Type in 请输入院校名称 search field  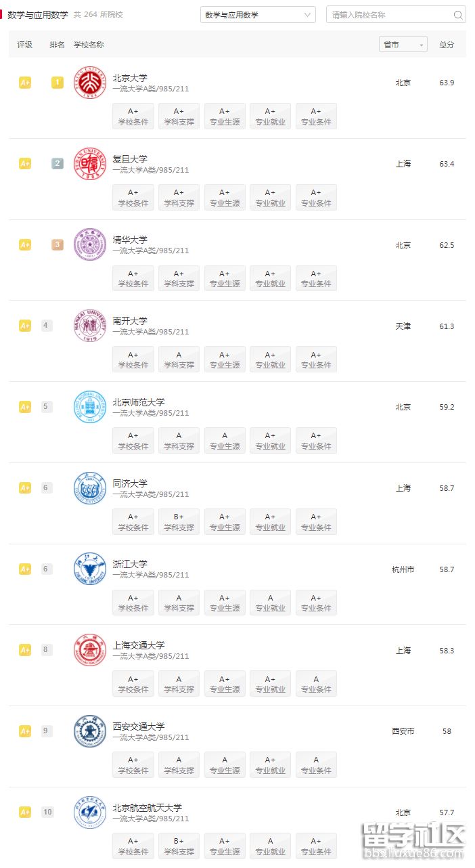(389, 15)
